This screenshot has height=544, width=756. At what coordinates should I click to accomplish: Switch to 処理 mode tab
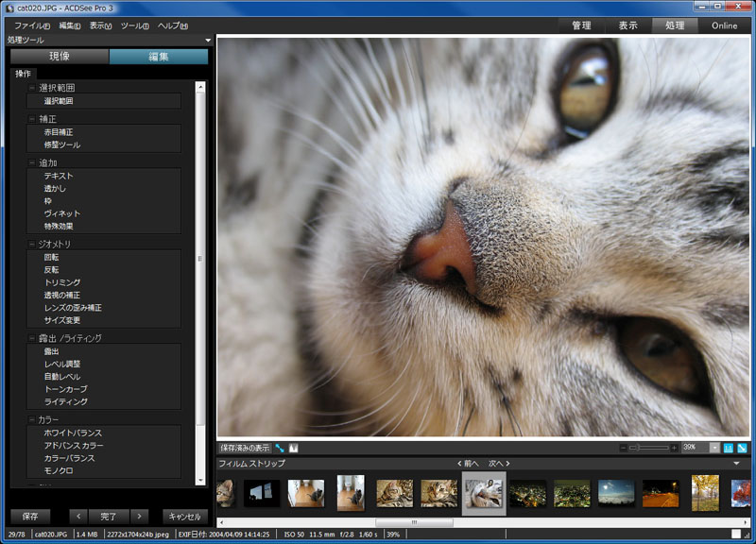(675, 25)
